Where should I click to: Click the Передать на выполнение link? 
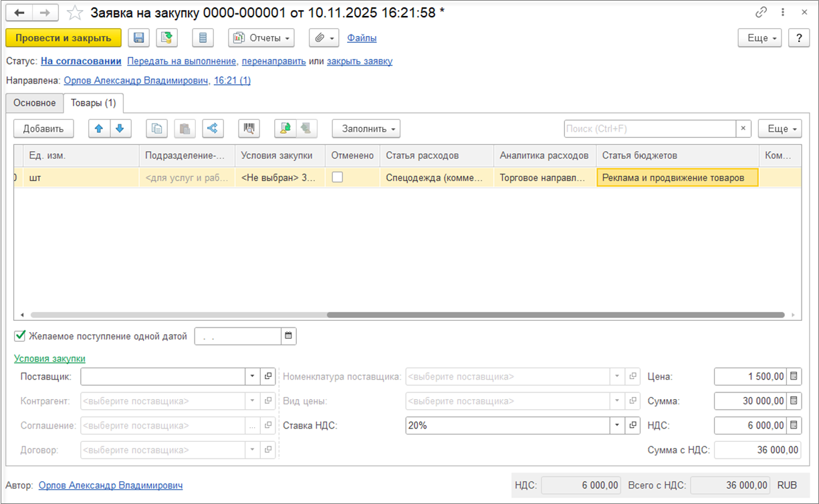point(182,61)
